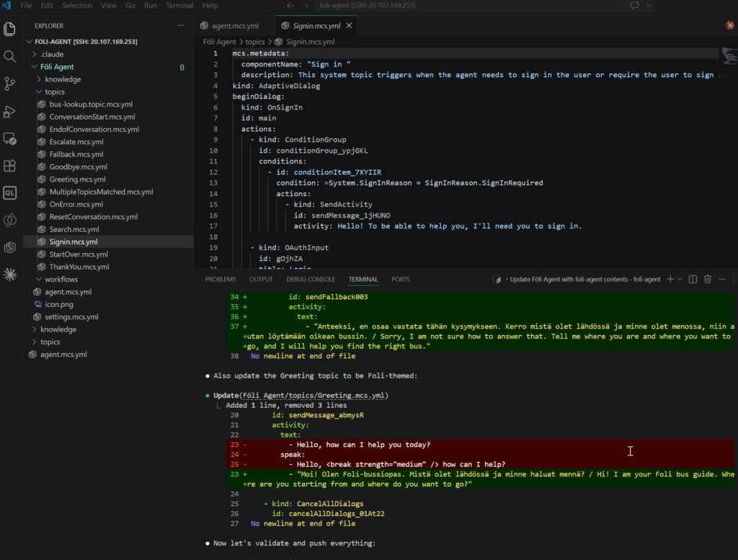Open the Search view in the activity bar
738x560 pixels.
[10, 55]
